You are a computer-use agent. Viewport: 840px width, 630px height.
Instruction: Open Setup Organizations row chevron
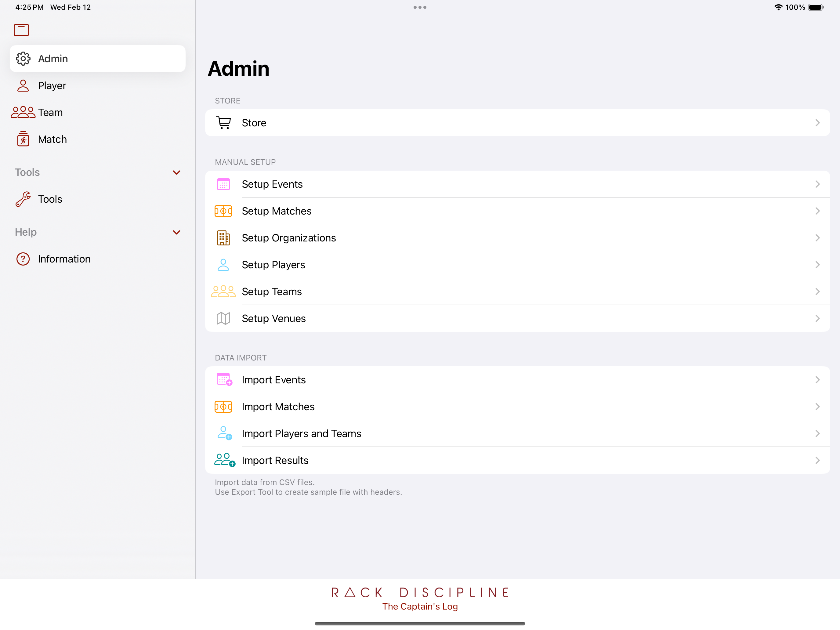coord(818,238)
